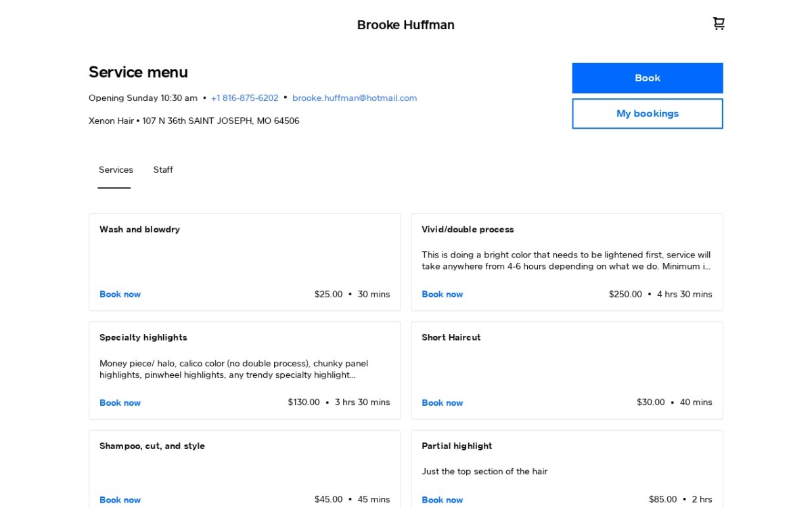Image resolution: width=812 pixels, height=508 pixels.
Task: Click the $85.00 • 2 hrs price text
Action: [681, 499]
